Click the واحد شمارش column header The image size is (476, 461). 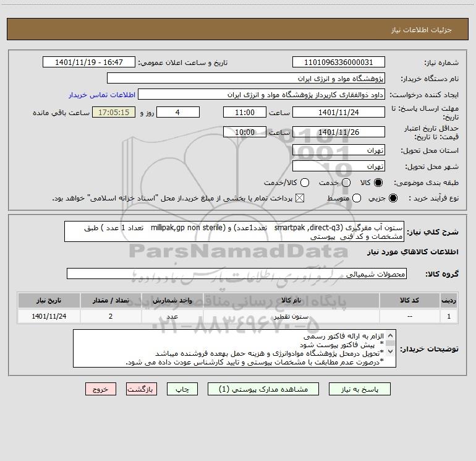172,300
